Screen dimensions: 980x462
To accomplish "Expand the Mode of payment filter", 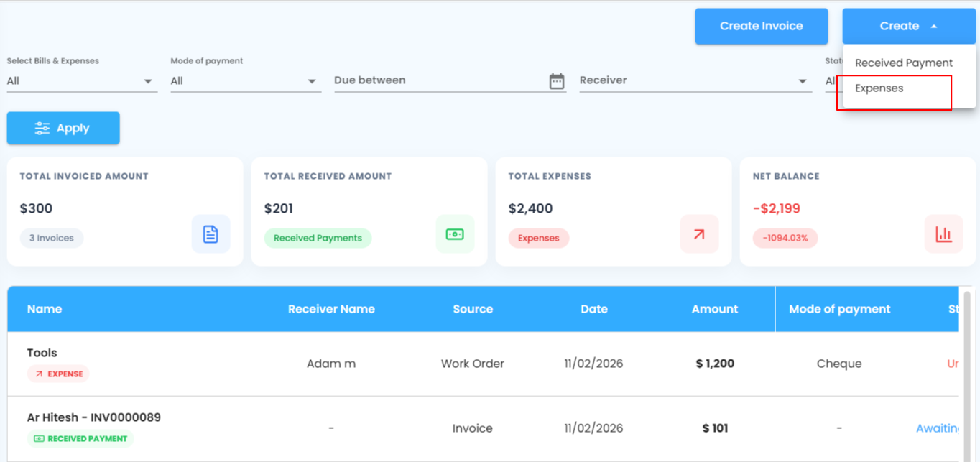I will (245, 81).
